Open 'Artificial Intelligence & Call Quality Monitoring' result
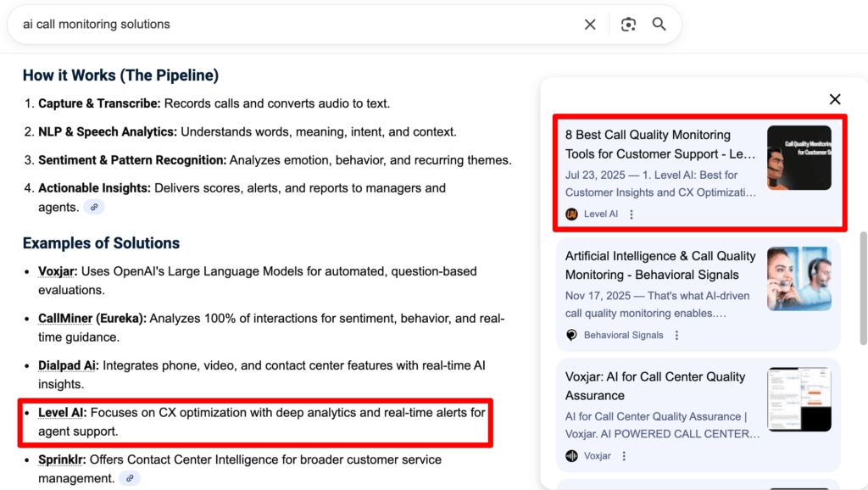This screenshot has height=490, width=868. coord(659,265)
